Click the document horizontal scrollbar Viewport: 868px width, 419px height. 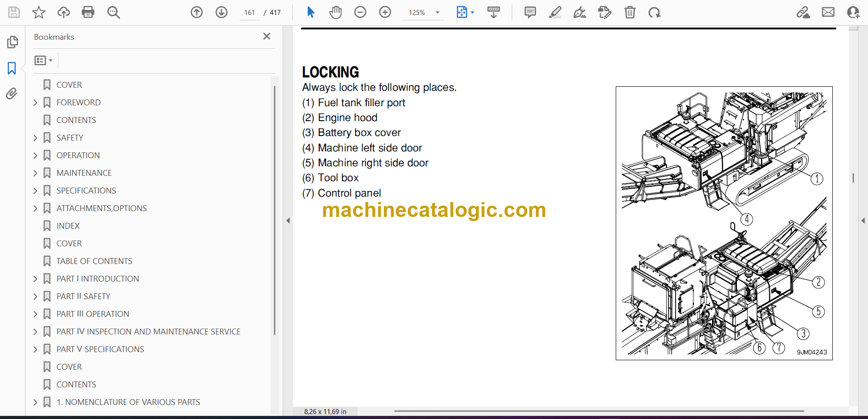coord(599,411)
